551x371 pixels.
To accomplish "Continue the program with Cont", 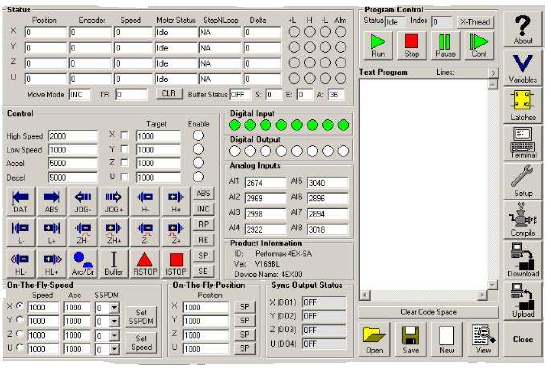I will point(479,45).
